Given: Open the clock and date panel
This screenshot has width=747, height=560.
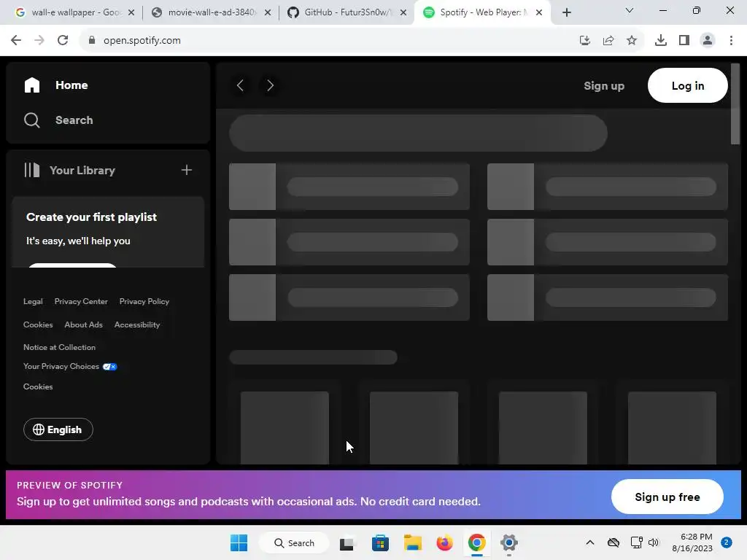Looking at the screenshot, I should click(692, 542).
